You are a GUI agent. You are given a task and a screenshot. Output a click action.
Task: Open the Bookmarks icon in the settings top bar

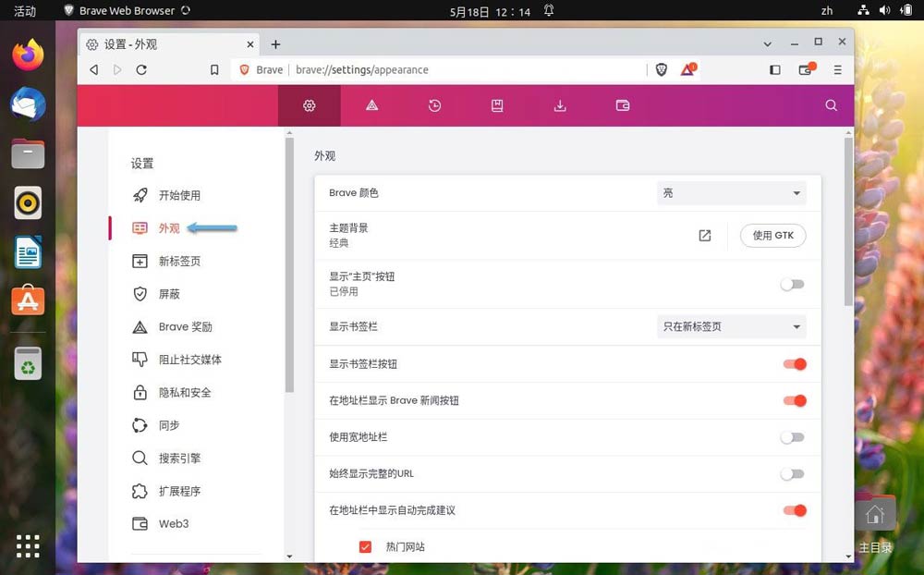point(497,106)
